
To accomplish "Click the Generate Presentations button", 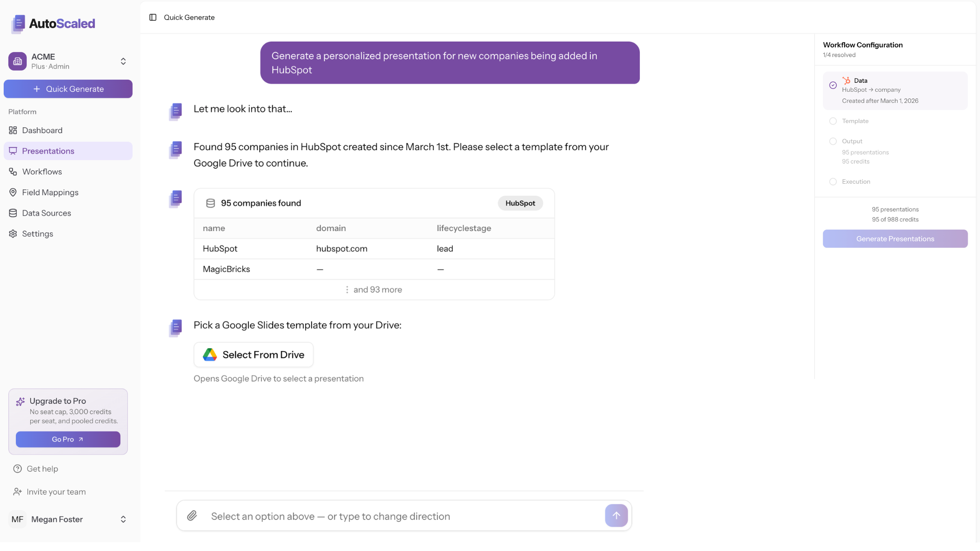I will (895, 239).
